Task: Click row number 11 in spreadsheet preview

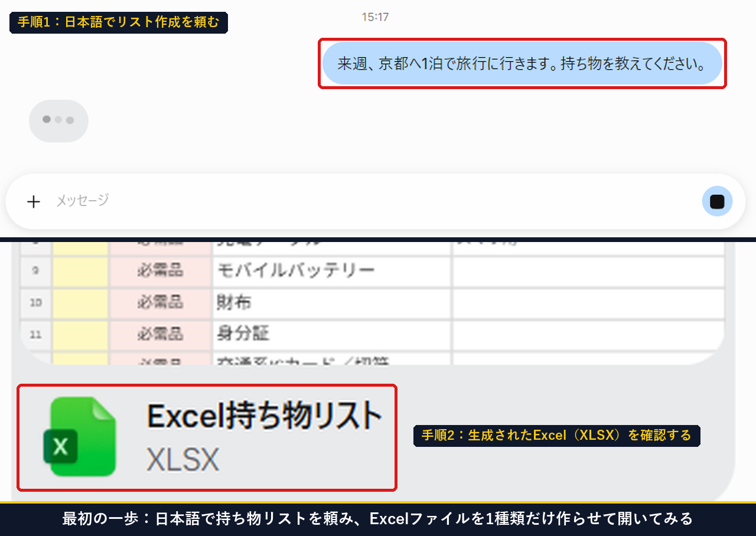Action: [x=35, y=335]
